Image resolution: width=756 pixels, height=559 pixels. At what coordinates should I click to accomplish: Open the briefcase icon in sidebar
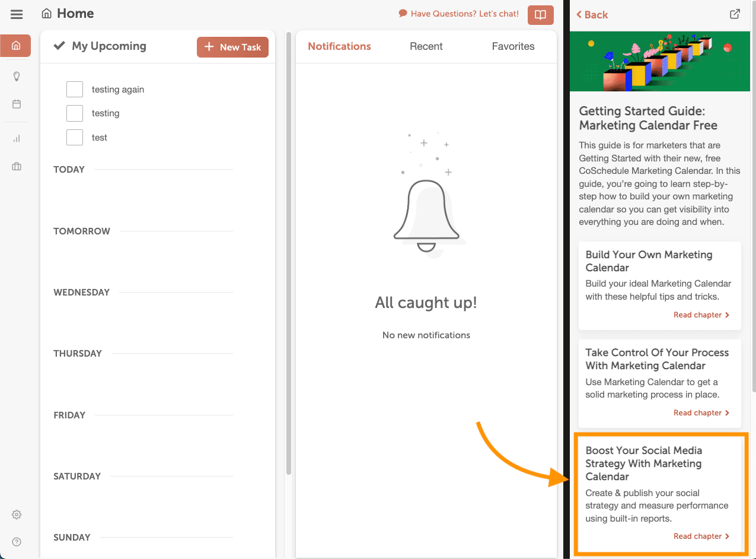(17, 167)
